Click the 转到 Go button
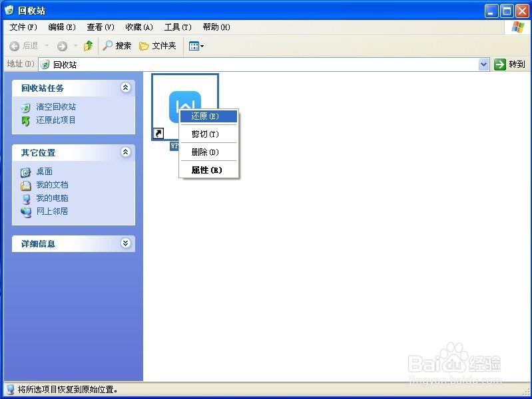 click(509, 65)
